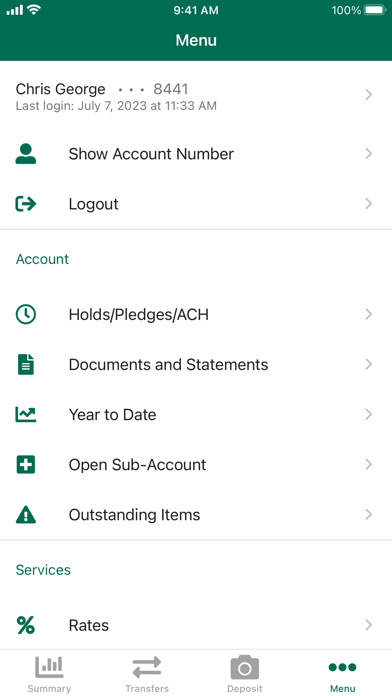Open the chevron on Logout row
This screenshot has width=392, height=696.
368,204
